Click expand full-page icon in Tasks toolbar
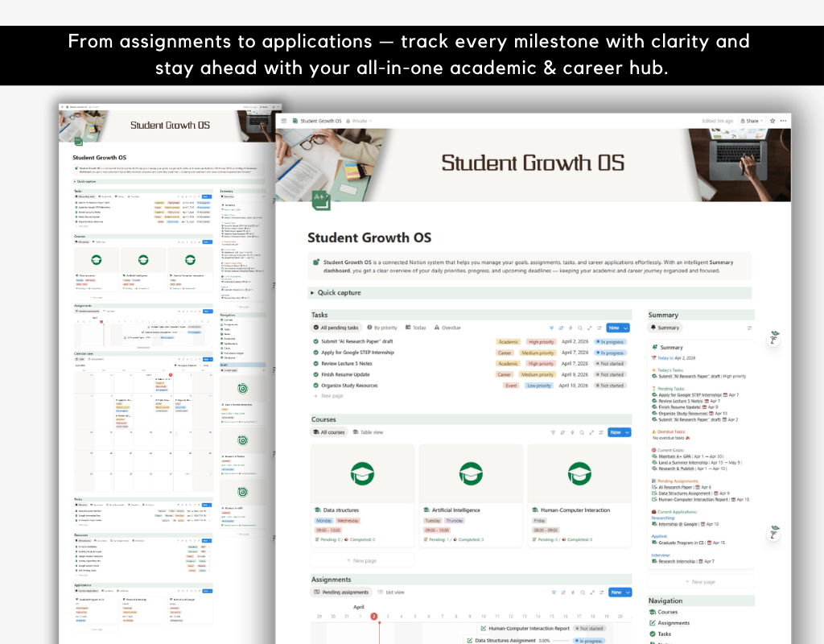The image size is (824, 644). click(589, 328)
